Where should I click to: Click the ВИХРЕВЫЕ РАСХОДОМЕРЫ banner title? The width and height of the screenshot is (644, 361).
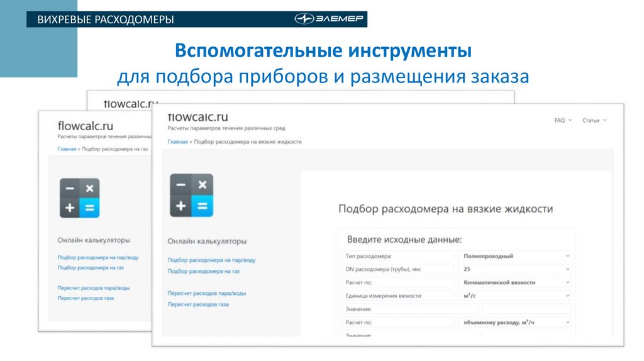click(x=106, y=19)
